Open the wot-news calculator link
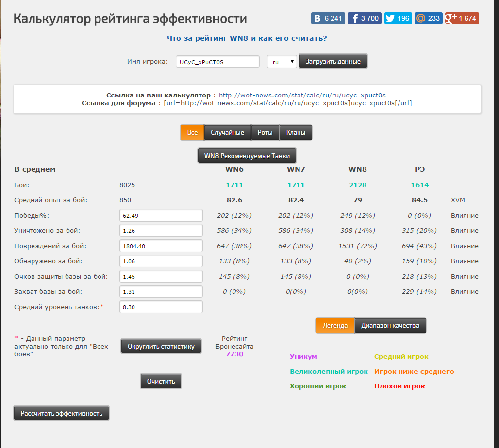Viewport: 499px width, 448px height. tap(302, 95)
